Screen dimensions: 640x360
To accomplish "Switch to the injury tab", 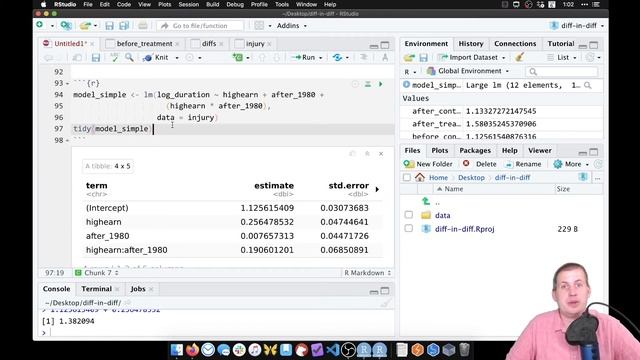I will click(255, 44).
